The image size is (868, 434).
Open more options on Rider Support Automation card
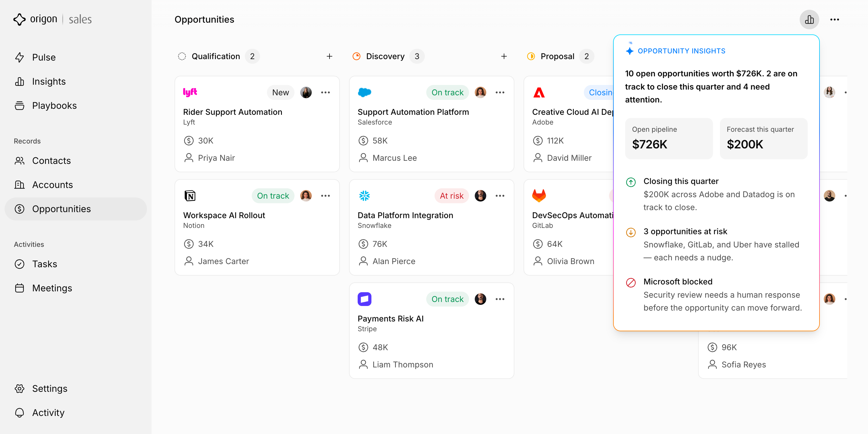pyautogui.click(x=325, y=92)
